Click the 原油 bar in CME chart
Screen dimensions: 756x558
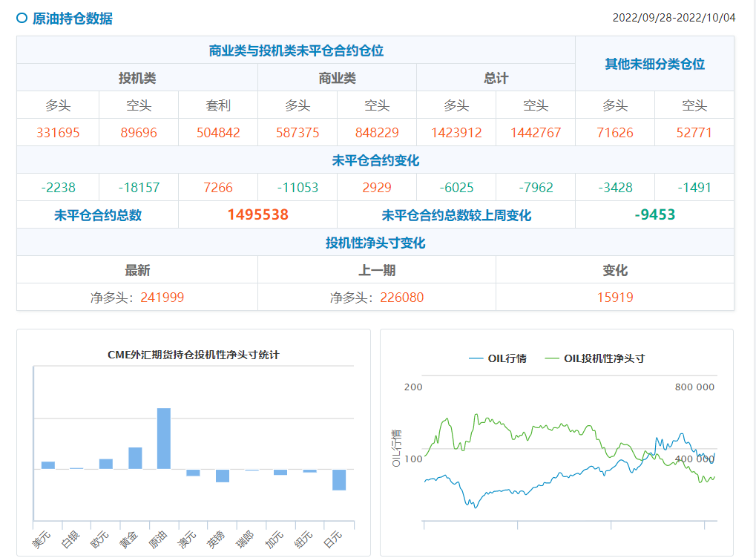(164, 439)
